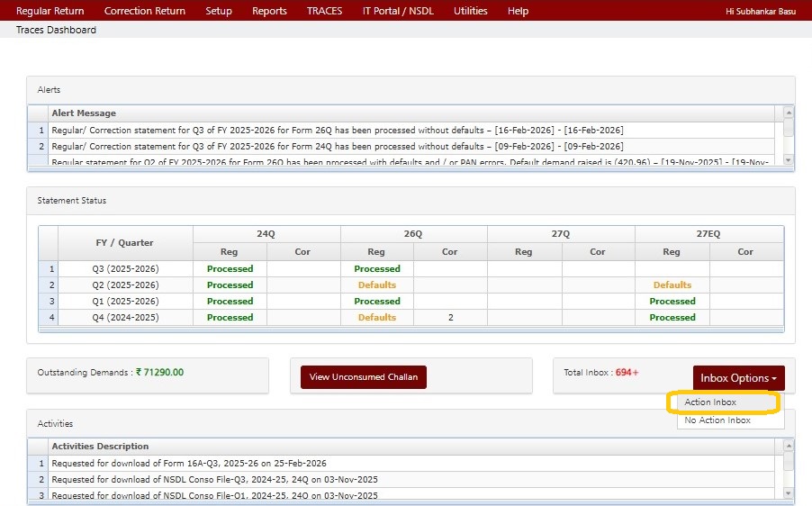
Task: Open the Help menu
Action: coord(518,11)
